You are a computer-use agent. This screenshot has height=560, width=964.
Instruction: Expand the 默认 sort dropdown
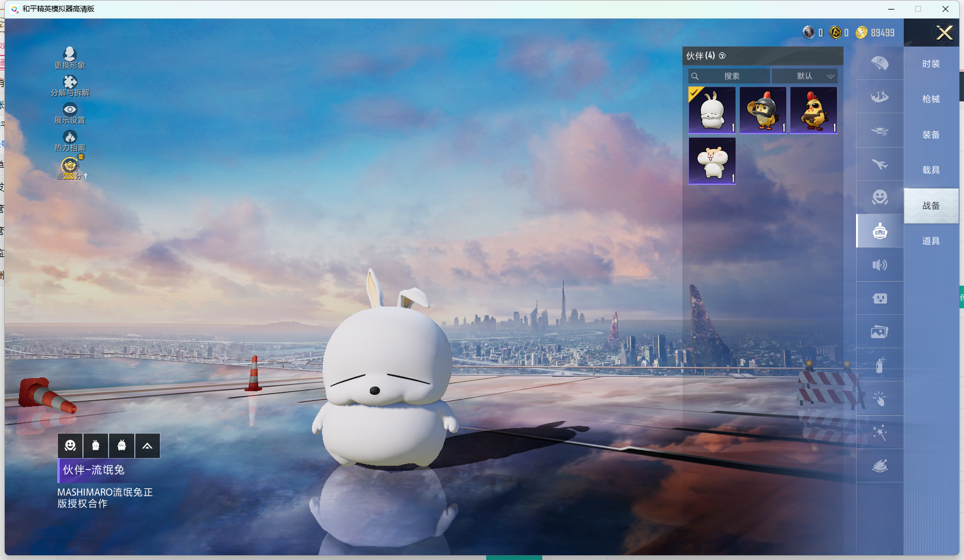pyautogui.click(x=805, y=76)
